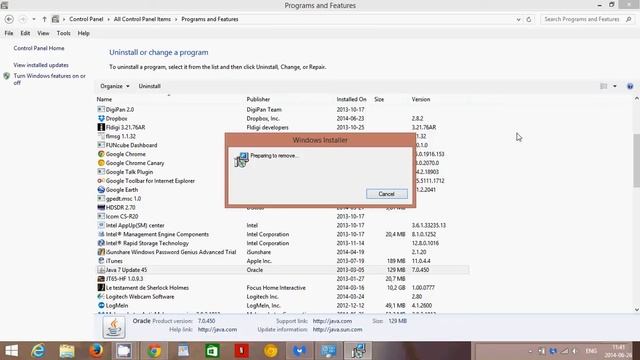This screenshot has width=640, height=360.
Task: Click Control Panel in breadcrumb
Action: (x=86, y=19)
